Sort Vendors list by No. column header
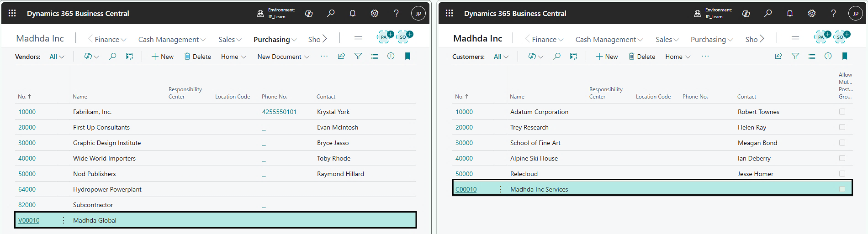 point(24,96)
